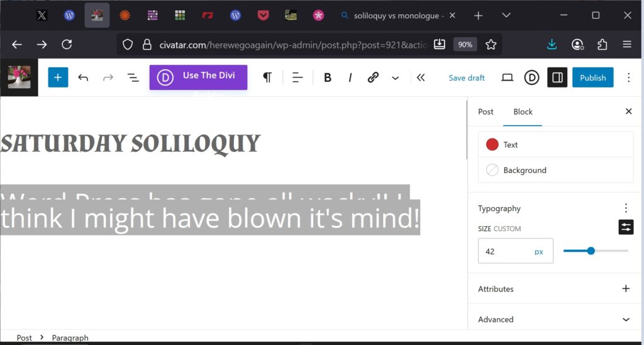
Task: Expand more rich text formatting options
Action: pyautogui.click(x=395, y=77)
